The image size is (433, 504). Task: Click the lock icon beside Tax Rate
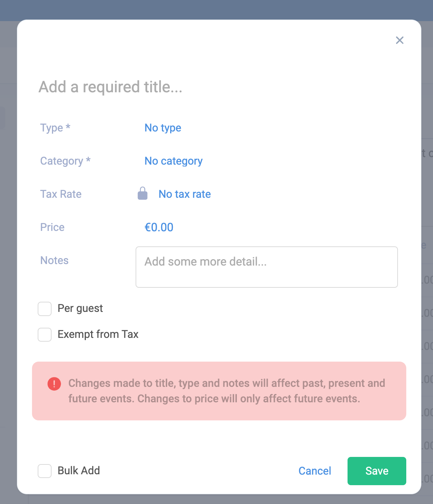pos(142,194)
